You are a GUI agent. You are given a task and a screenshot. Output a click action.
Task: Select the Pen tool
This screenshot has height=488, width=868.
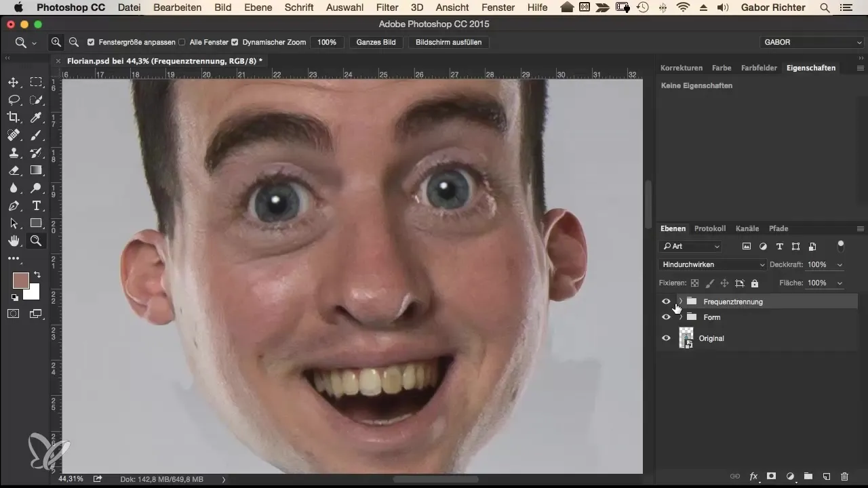[x=14, y=206]
